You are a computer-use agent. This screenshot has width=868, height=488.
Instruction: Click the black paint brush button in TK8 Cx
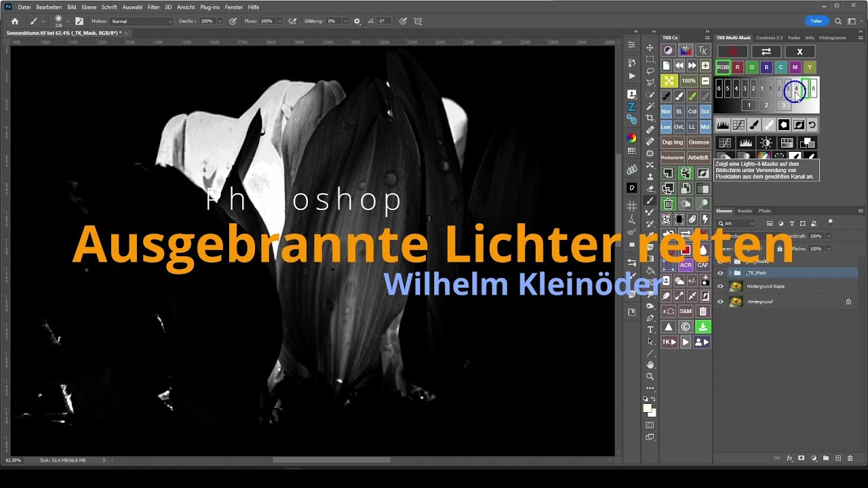coord(666,96)
